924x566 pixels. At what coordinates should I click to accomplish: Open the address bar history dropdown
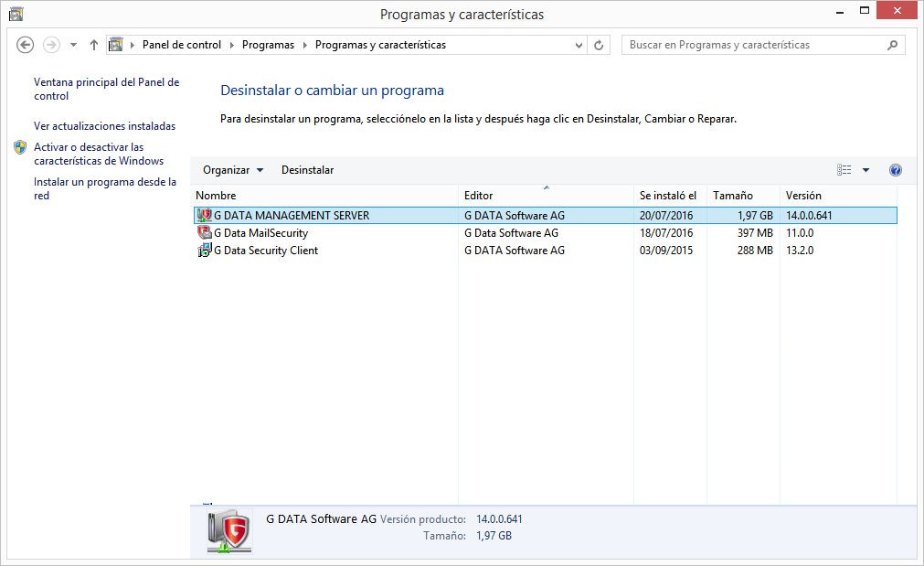[x=579, y=45]
